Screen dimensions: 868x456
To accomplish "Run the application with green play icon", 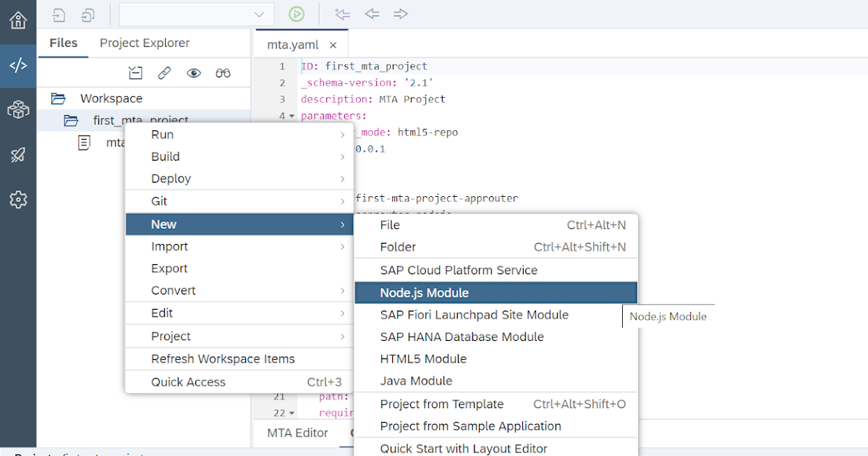I will [297, 14].
